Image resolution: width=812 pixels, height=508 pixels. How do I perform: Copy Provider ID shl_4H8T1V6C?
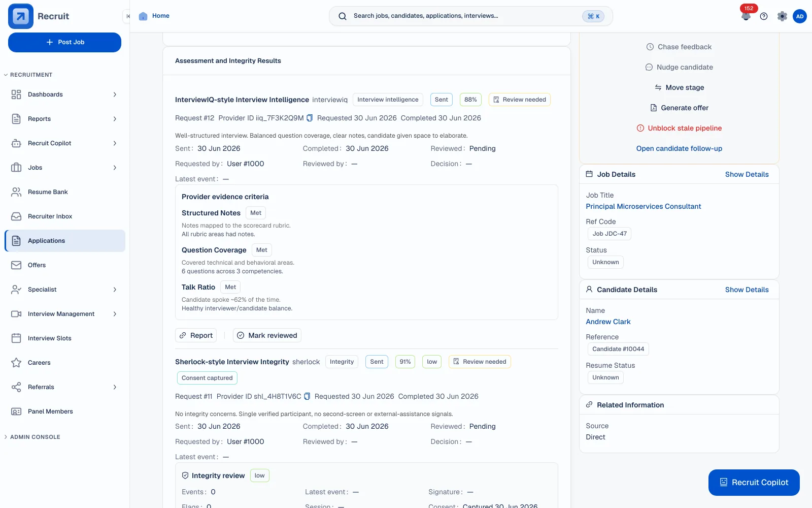307,396
